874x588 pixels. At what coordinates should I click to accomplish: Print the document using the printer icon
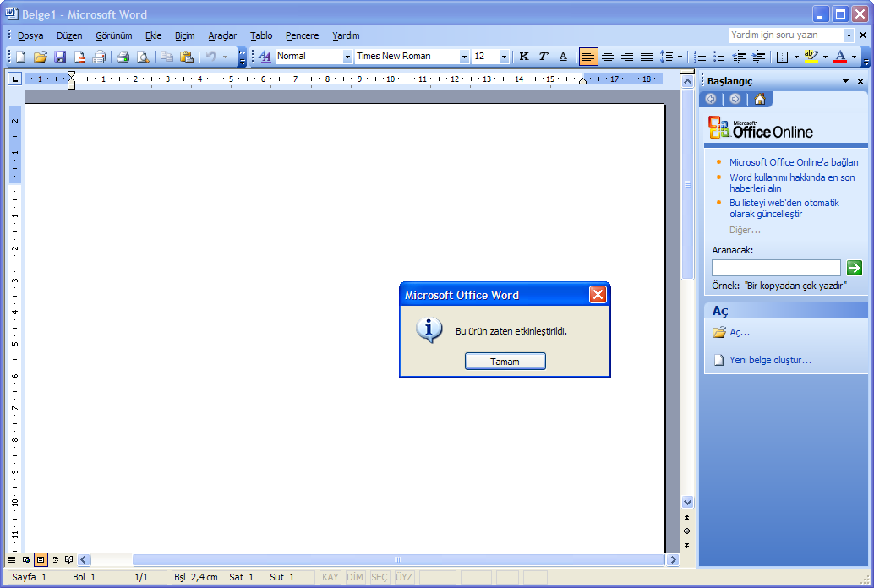[x=123, y=57]
